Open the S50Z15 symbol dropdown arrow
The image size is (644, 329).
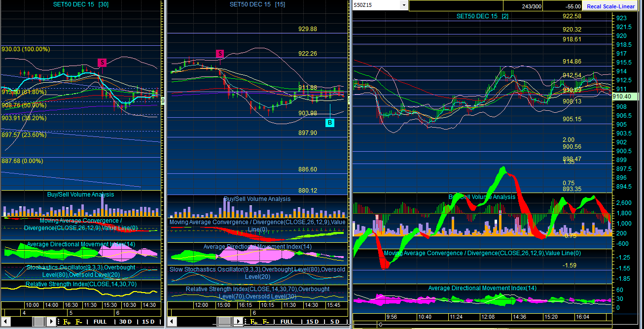pos(404,5)
